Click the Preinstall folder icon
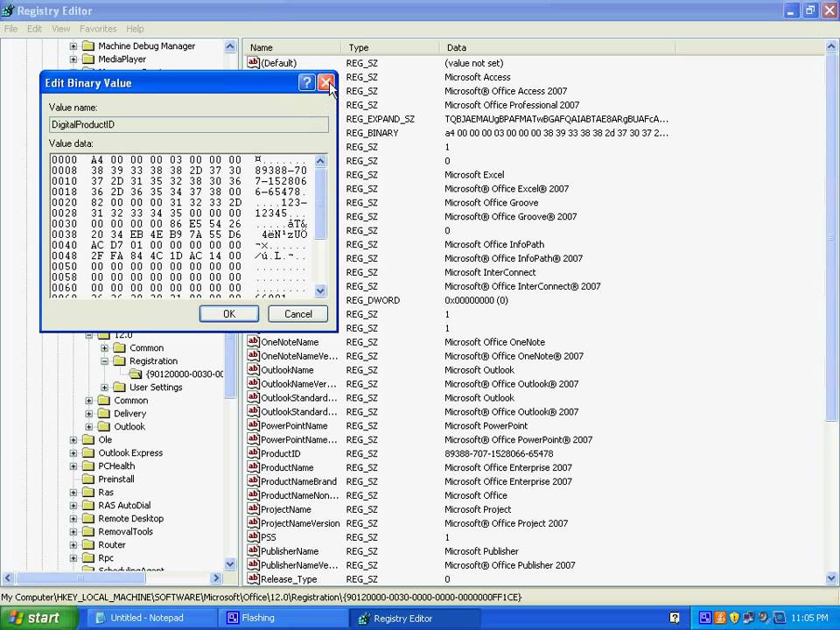The width and height of the screenshot is (840, 630). click(x=88, y=479)
